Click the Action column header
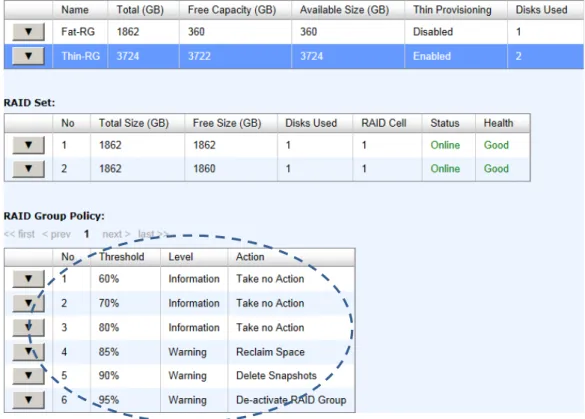The width and height of the screenshot is (585, 419). click(x=250, y=257)
